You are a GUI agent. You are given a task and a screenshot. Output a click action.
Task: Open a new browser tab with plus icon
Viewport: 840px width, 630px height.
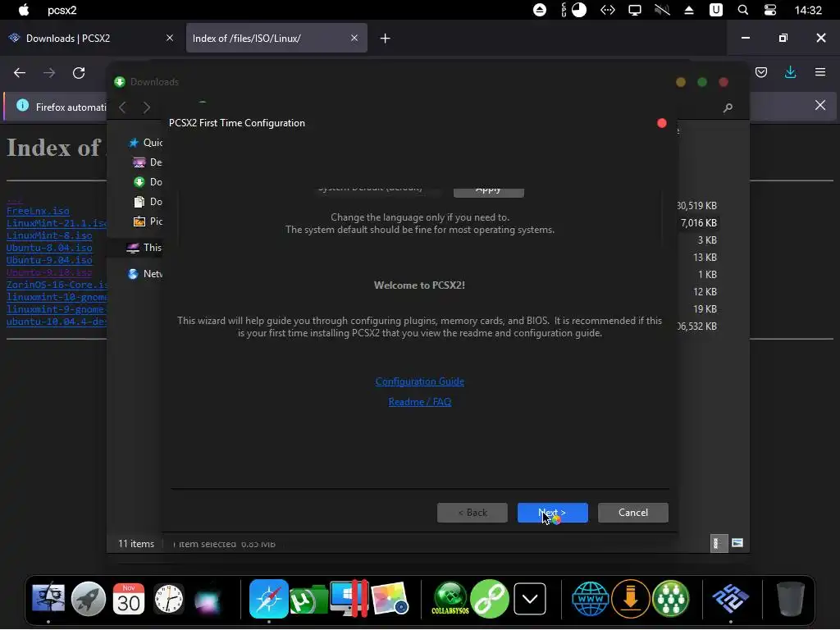click(x=386, y=38)
